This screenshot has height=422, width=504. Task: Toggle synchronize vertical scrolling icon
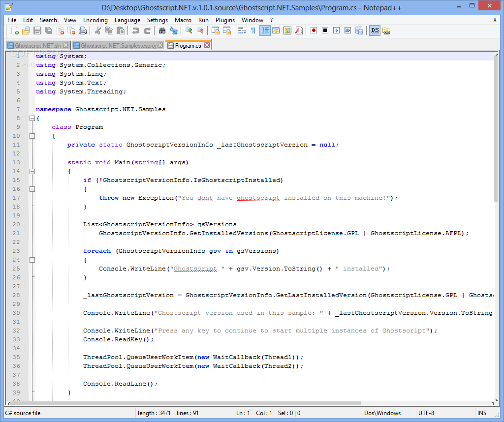216,31
